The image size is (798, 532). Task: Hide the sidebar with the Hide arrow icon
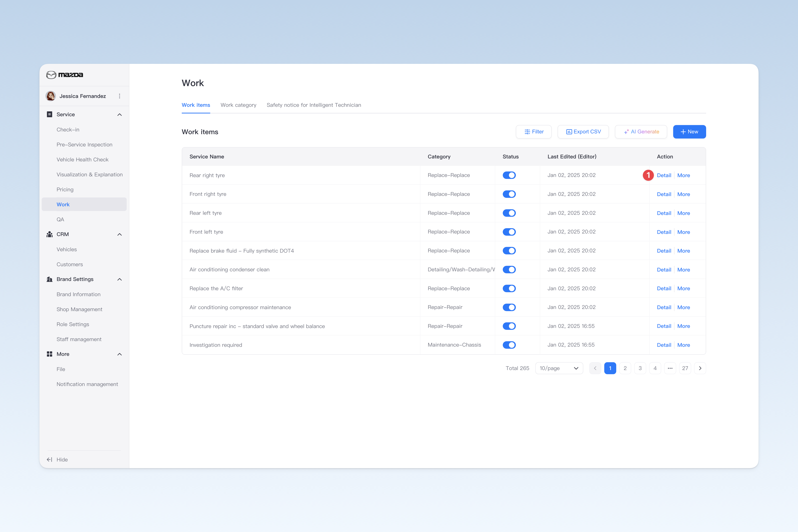tap(49, 459)
